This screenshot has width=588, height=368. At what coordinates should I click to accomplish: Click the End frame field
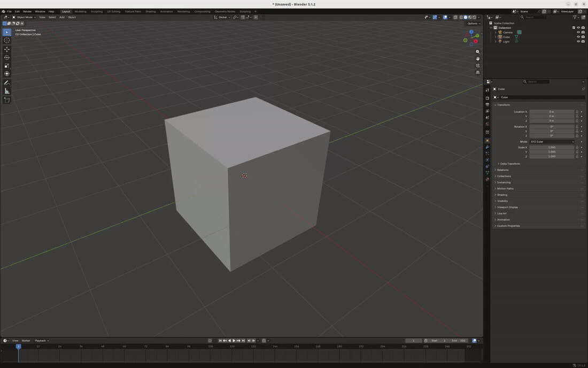[x=458, y=341]
